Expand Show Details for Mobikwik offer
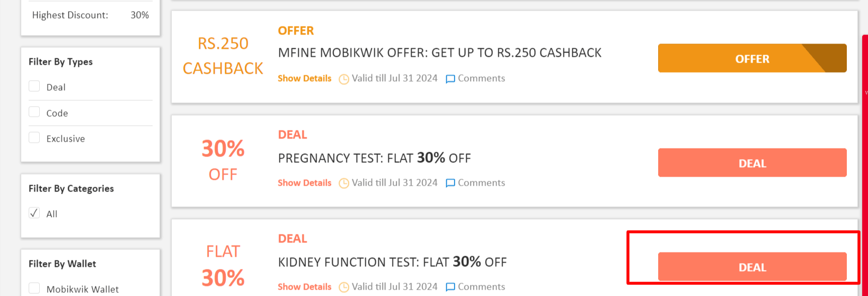The image size is (868, 296). point(304,79)
